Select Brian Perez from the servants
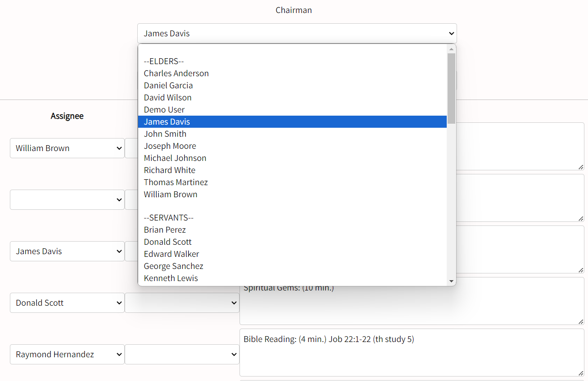 coord(292,230)
